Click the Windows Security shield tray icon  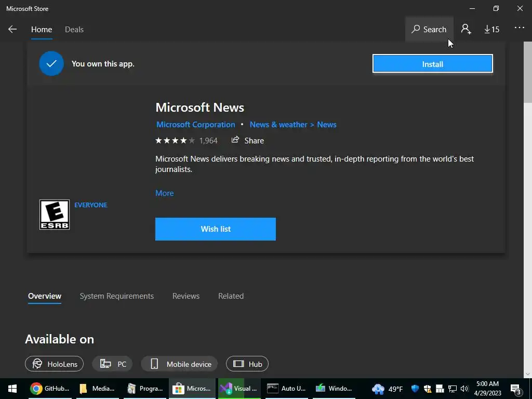pyautogui.click(x=415, y=389)
